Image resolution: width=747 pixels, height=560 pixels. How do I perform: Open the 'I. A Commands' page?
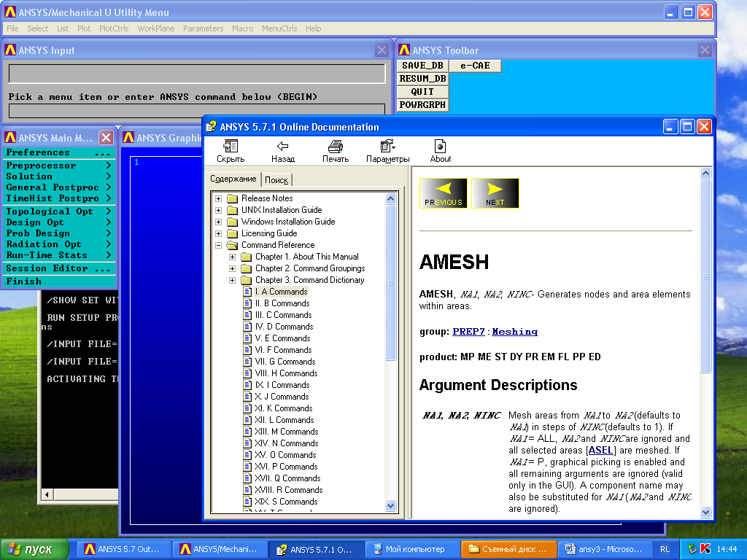pos(281,292)
